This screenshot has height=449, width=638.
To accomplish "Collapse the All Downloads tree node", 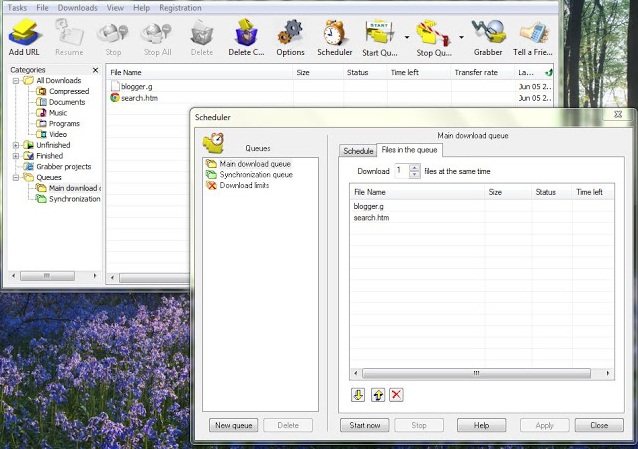I will pos(16,81).
